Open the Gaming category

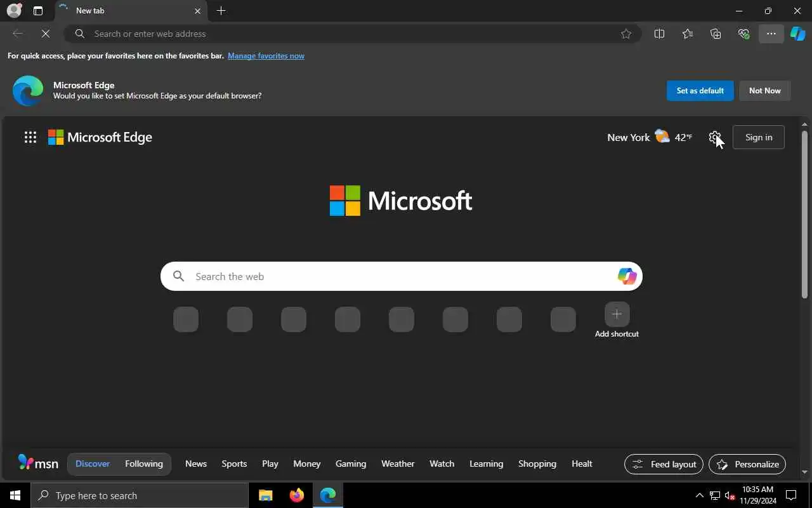click(351, 464)
